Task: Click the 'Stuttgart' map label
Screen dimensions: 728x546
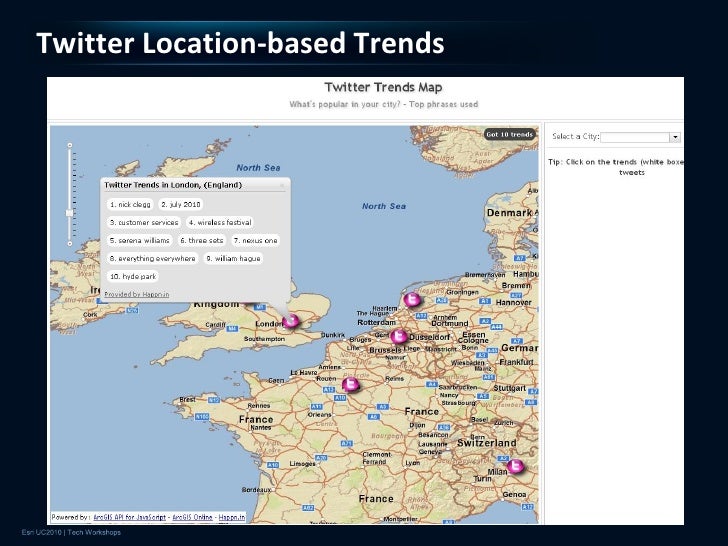Action: coord(509,388)
